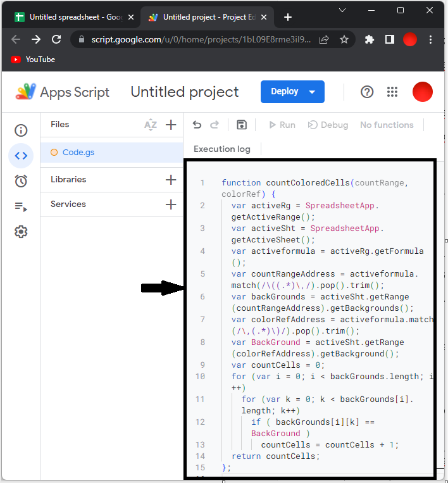Click the Execution log button

(x=222, y=149)
